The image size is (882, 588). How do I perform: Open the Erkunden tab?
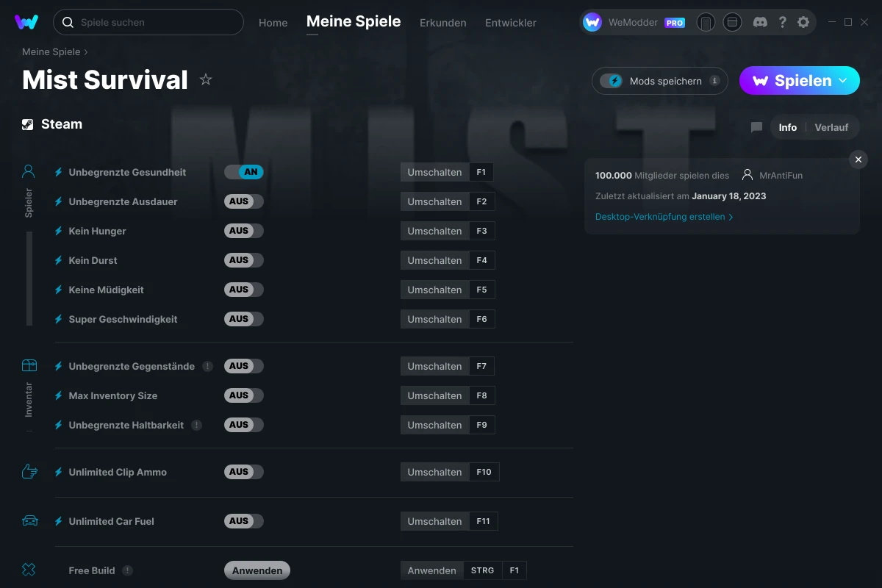[x=443, y=23]
